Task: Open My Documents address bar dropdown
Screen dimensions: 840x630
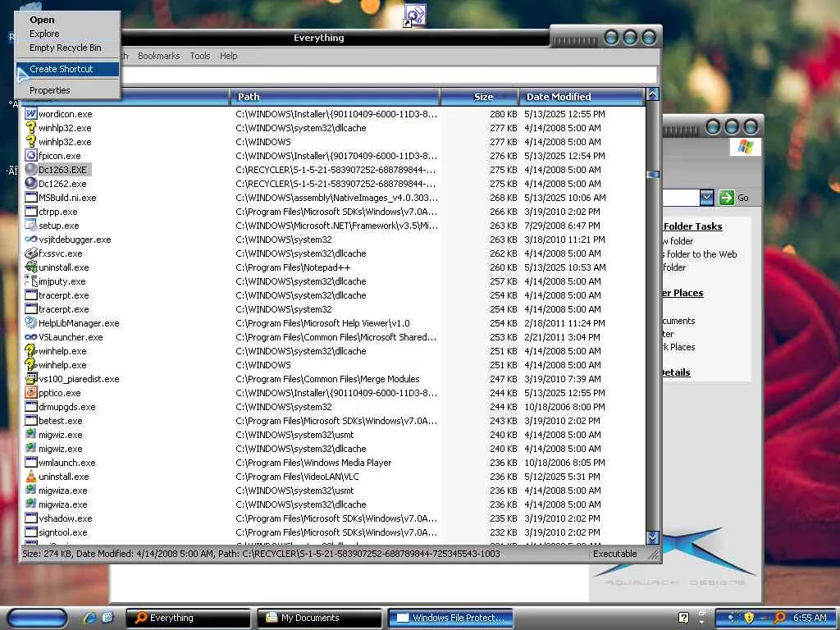Action: click(706, 197)
